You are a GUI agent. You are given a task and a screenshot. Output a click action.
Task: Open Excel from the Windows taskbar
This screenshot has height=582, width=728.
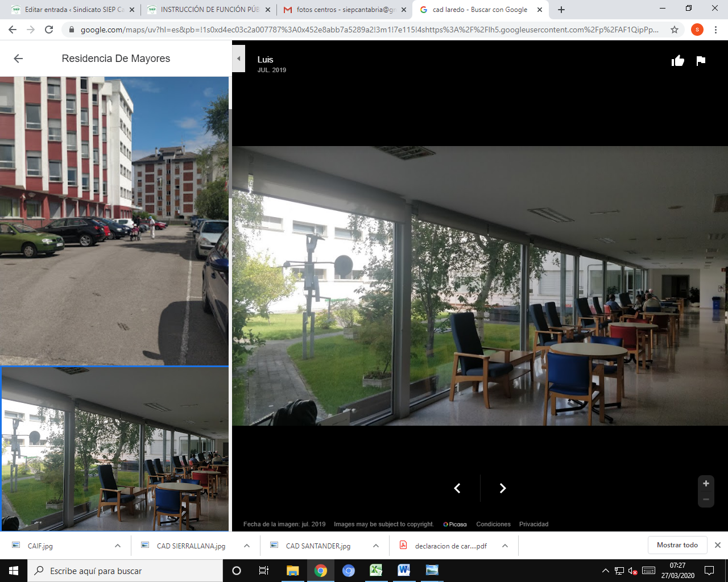[376, 571]
